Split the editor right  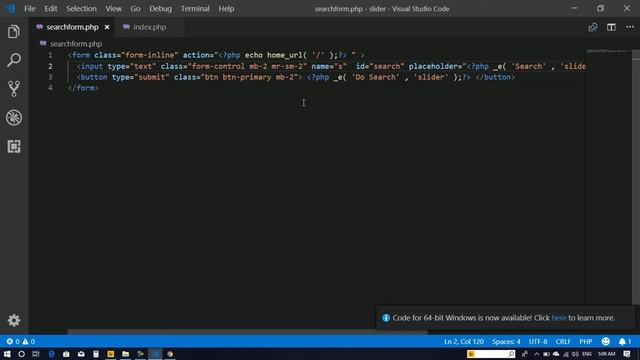point(611,27)
